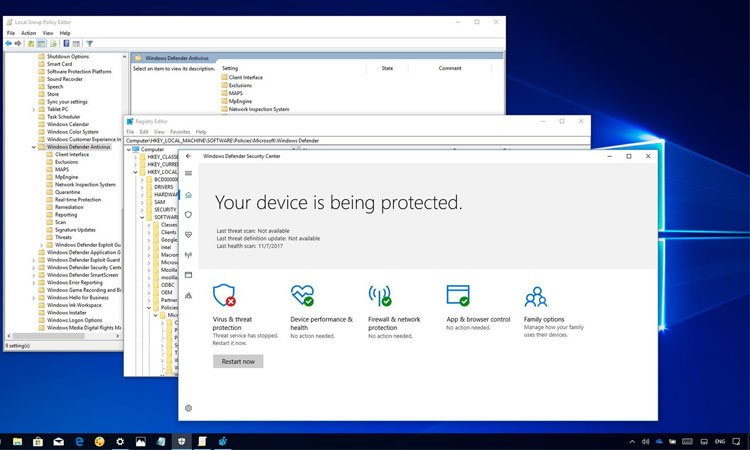Open App & browser control window icon

[x=458, y=296]
